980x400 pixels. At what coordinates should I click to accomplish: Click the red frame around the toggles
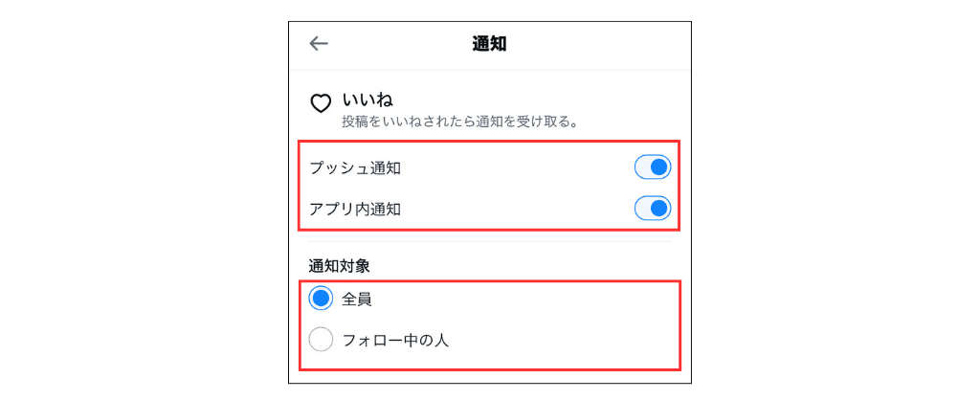click(488, 143)
